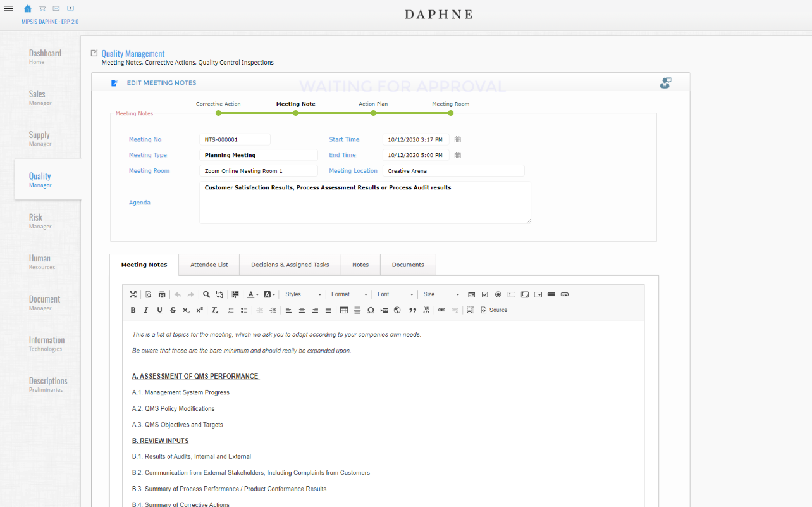
Task: Insert a radio button form element
Action: [498, 294]
